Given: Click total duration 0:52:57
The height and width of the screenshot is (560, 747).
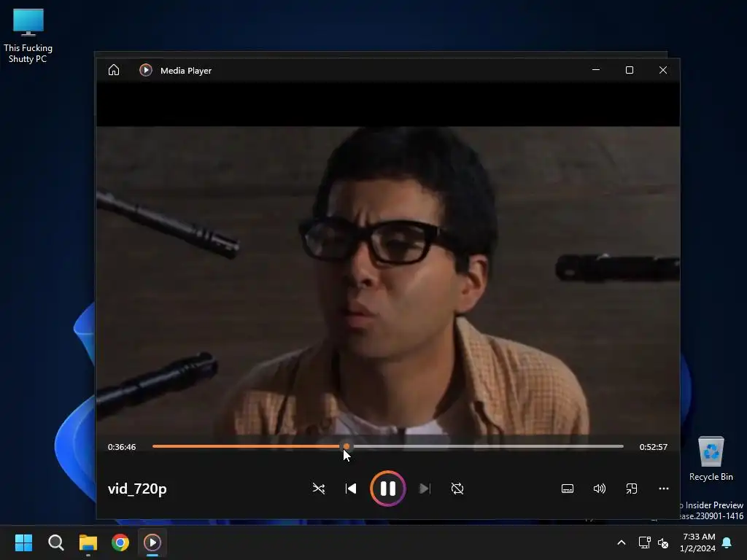Looking at the screenshot, I should click(x=653, y=447).
